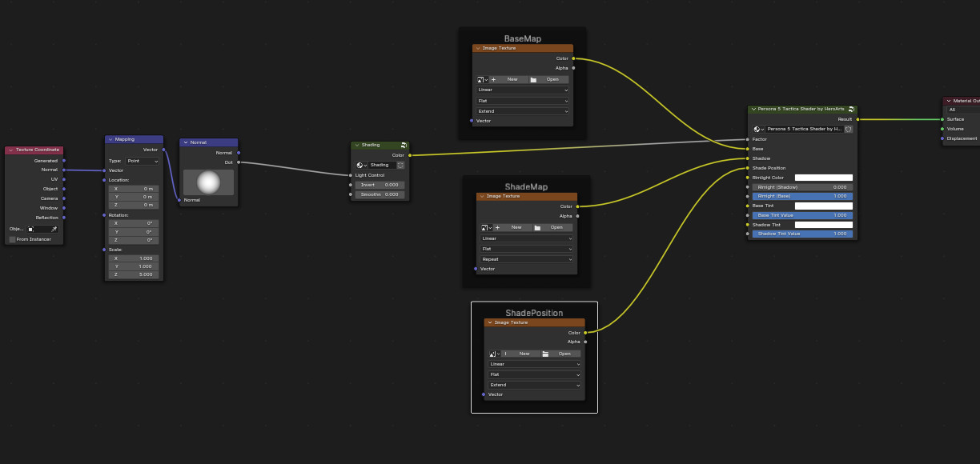Click the node group edit icon on Shading node header
980x464 pixels.
pyautogui.click(x=404, y=146)
